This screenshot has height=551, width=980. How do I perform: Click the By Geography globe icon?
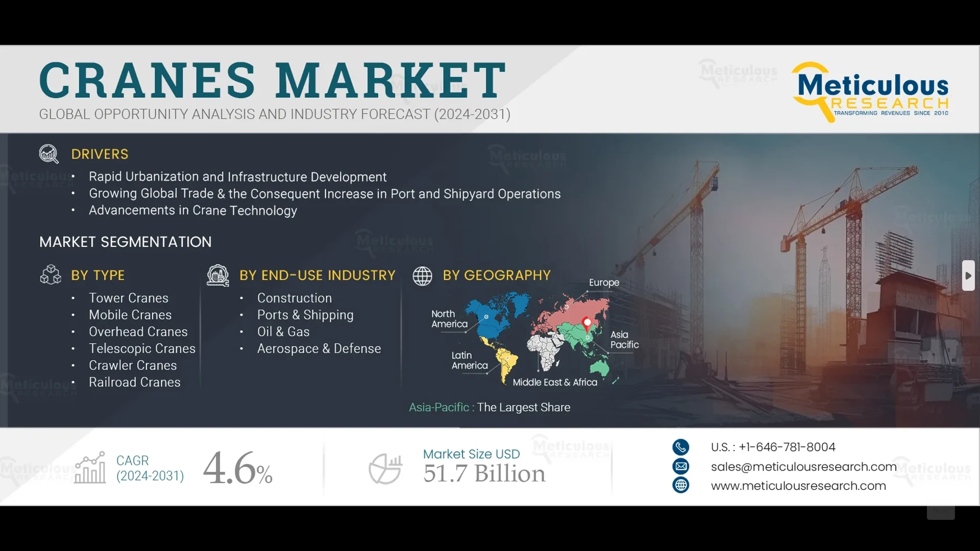point(422,275)
